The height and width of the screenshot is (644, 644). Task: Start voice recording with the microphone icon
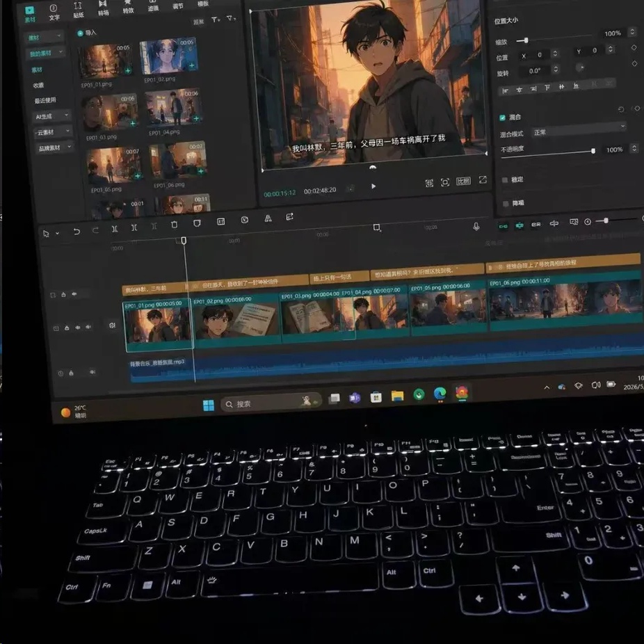476,226
